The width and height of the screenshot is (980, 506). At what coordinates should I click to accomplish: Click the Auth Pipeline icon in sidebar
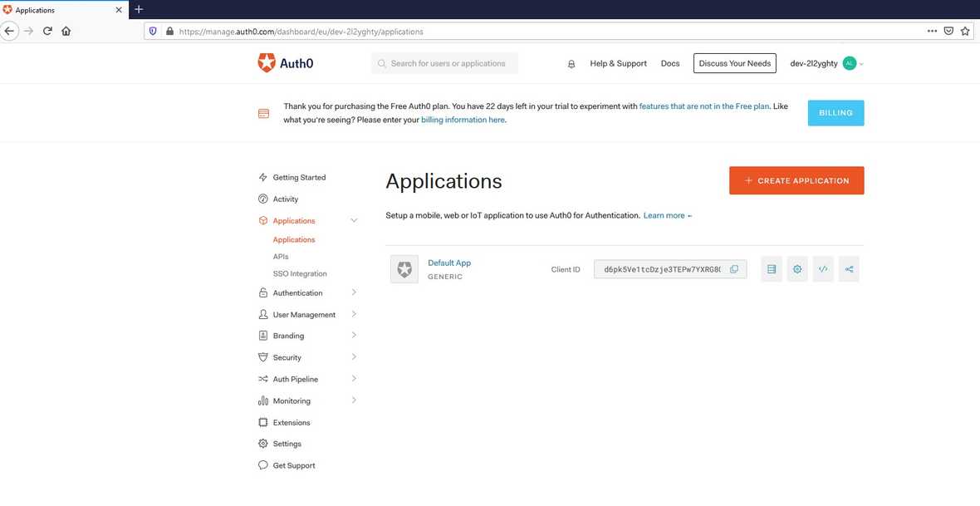pos(263,378)
